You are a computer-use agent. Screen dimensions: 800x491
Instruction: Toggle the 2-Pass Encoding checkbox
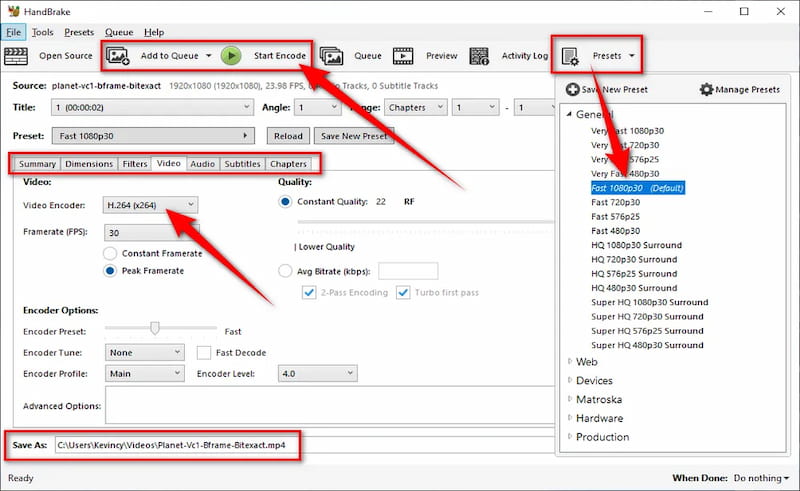pos(309,292)
